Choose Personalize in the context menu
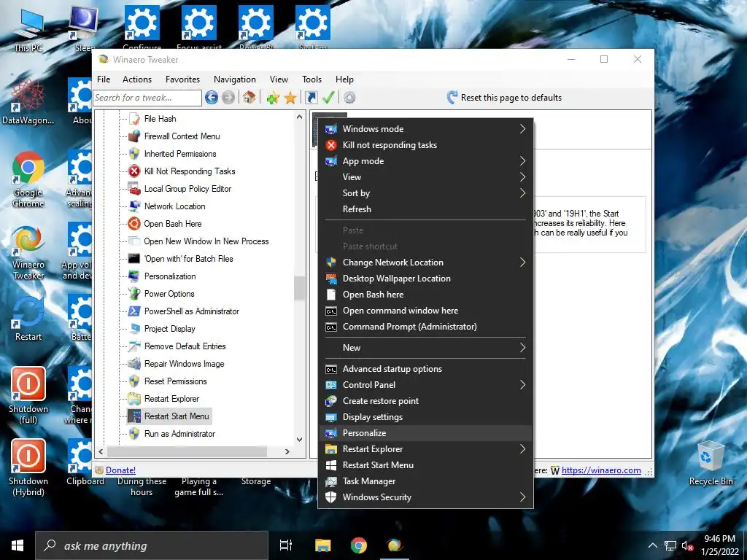 tap(425, 433)
